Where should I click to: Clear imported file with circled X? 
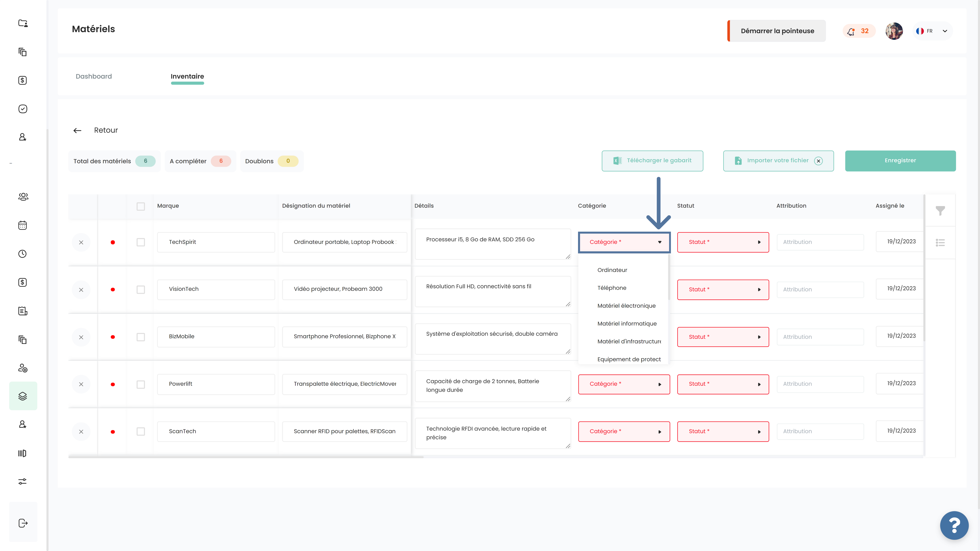point(818,161)
